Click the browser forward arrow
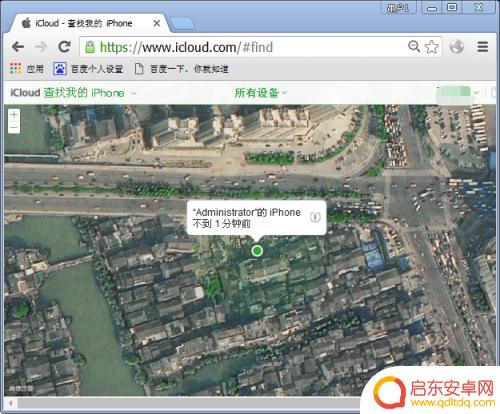The width and height of the screenshot is (500, 414). pos(41,47)
